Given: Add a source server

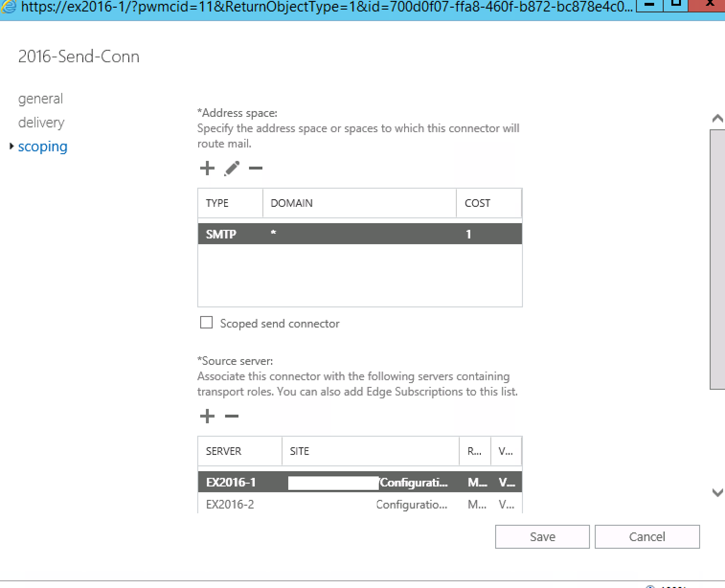Looking at the screenshot, I should coord(207,416).
